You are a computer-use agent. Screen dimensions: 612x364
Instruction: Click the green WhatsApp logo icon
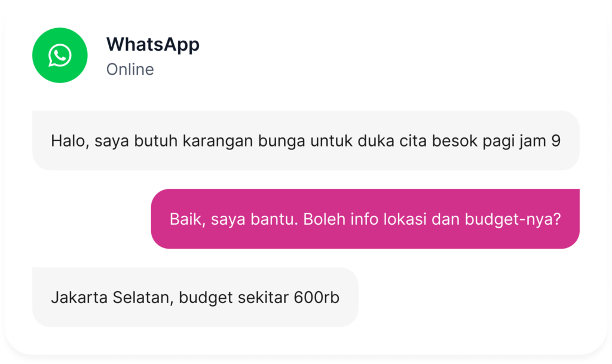60,55
